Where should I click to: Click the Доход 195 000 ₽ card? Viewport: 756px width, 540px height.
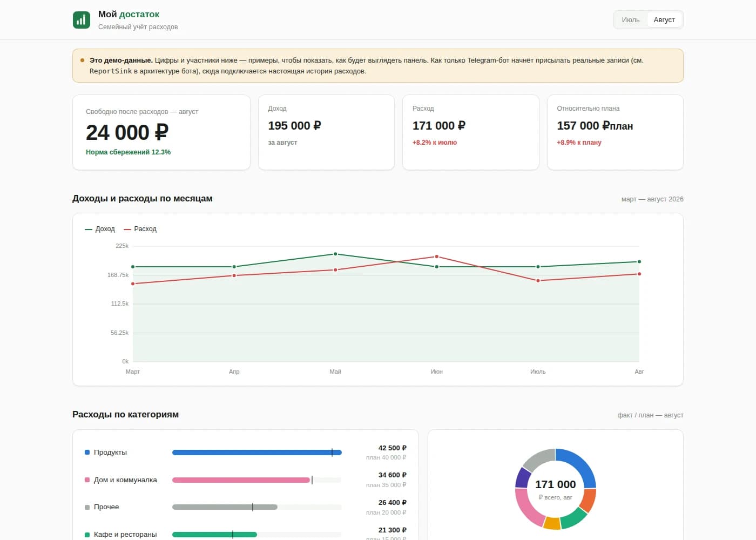(x=326, y=132)
